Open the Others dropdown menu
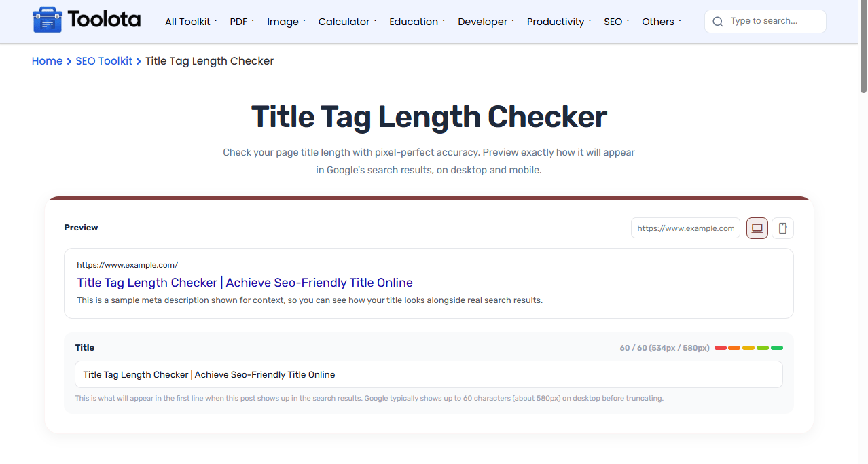Screen dimensions: 868x464 coord(662,22)
